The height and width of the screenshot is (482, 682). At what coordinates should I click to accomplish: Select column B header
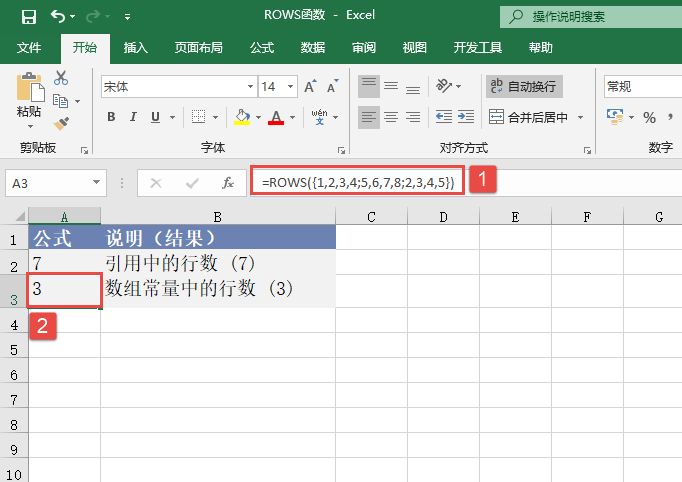(x=218, y=216)
